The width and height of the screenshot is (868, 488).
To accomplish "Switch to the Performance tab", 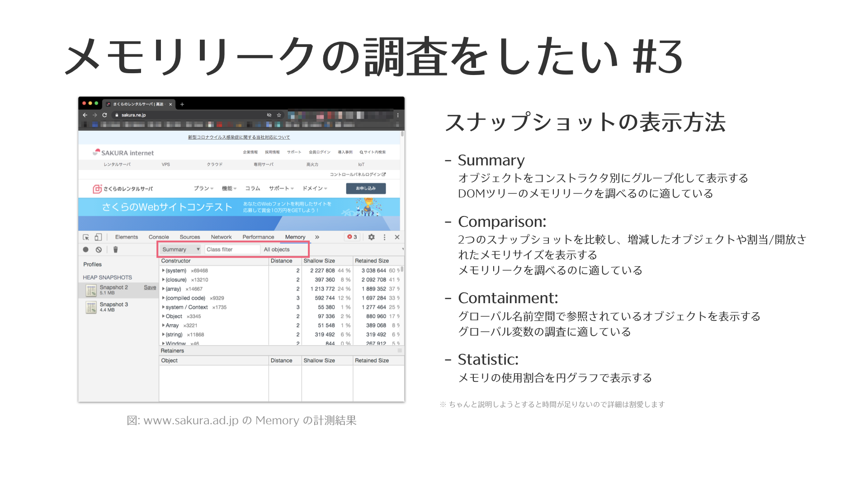I will [258, 237].
